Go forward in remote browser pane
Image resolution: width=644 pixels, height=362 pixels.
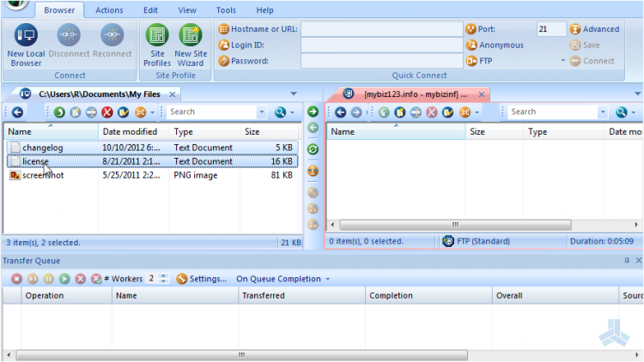click(356, 112)
